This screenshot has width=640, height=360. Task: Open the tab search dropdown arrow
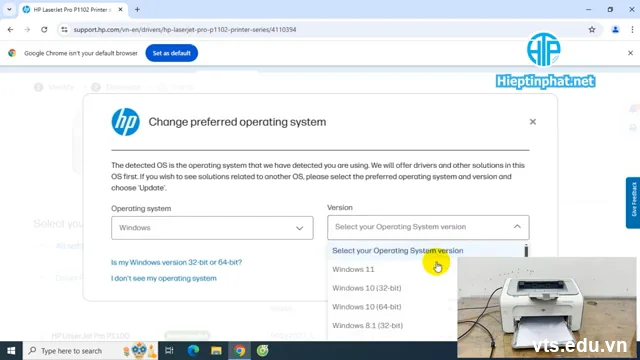[x=9, y=9]
